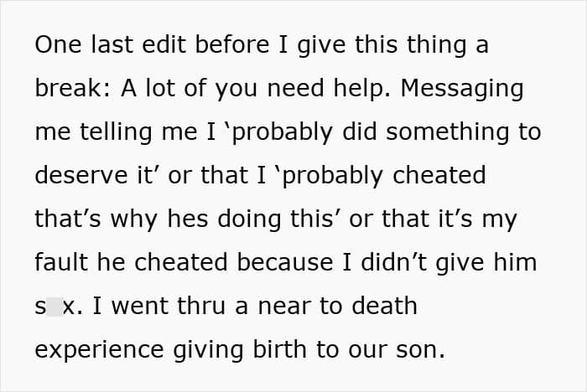Click the final word 'son.'
Viewport: 587px width, 392px height.
coord(420,350)
